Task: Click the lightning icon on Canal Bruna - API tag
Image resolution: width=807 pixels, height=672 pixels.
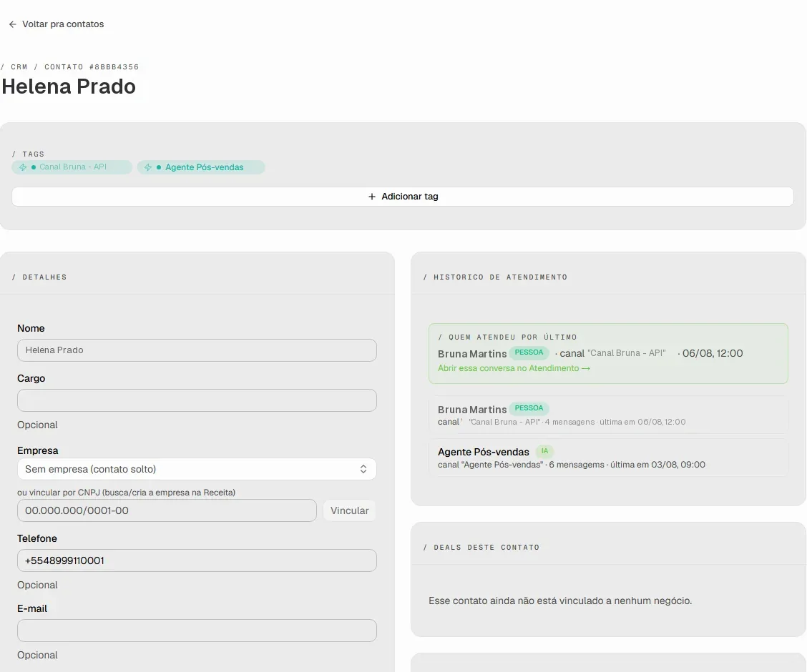Action: click(23, 167)
